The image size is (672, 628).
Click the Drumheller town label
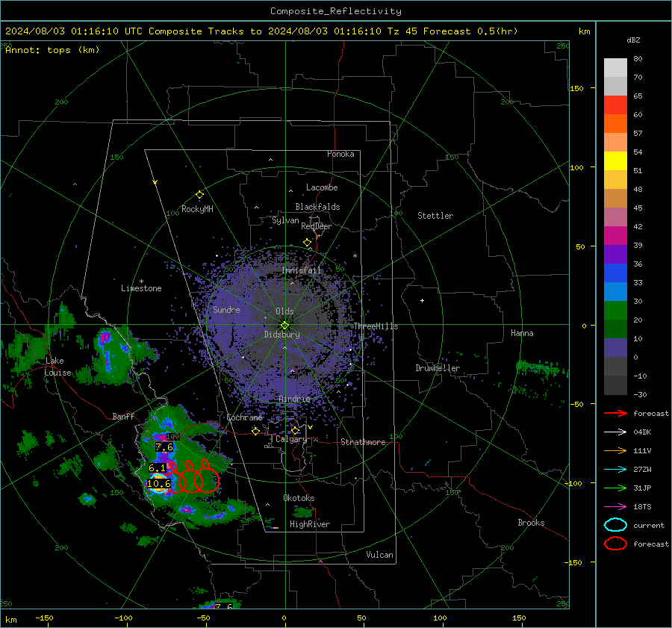[x=438, y=368]
